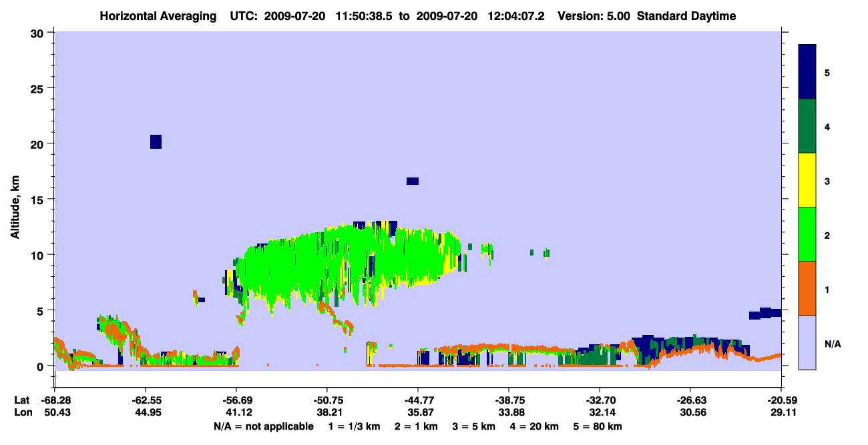Click the '2 = 1 km' legend key
Screen dimensions: 868x445
416,426
